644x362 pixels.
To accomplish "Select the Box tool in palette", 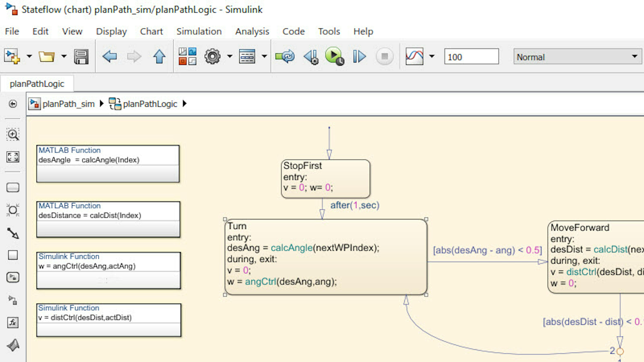I will pyautogui.click(x=13, y=255).
